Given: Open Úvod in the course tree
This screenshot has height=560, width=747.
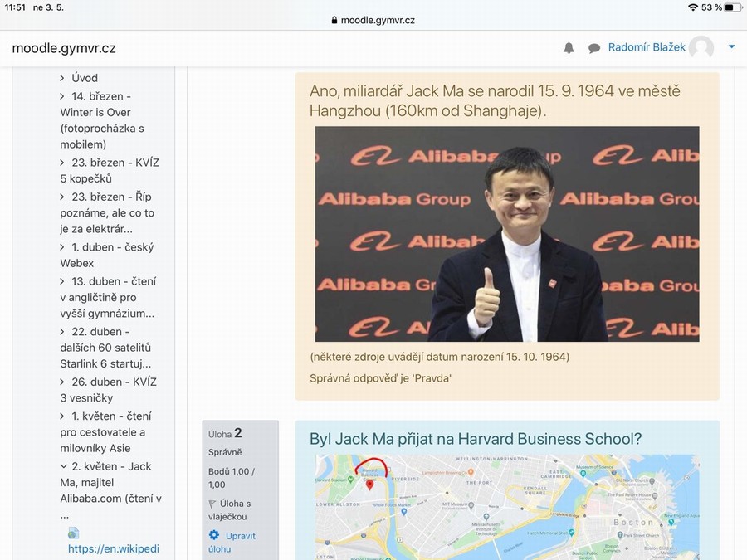Looking at the screenshot, I should click(x=85, y=78).
